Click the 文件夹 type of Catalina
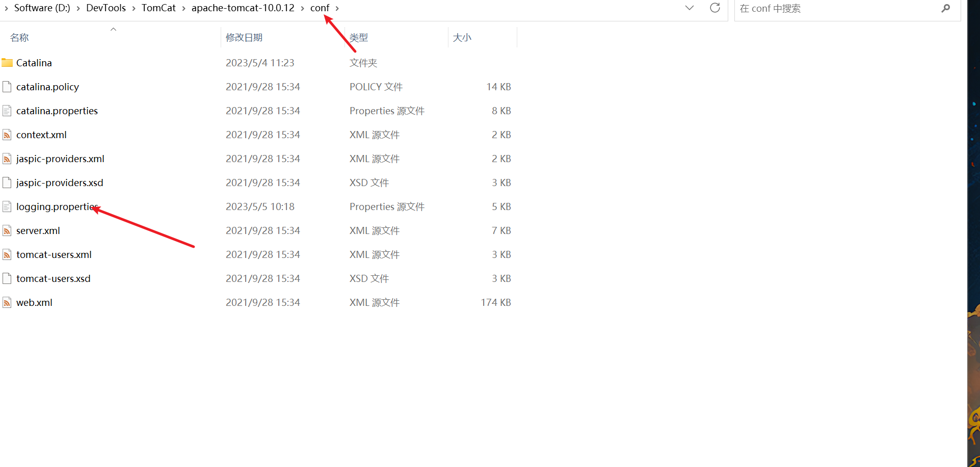Viewport: 980px width, 467px height. [x=363, y=63]
